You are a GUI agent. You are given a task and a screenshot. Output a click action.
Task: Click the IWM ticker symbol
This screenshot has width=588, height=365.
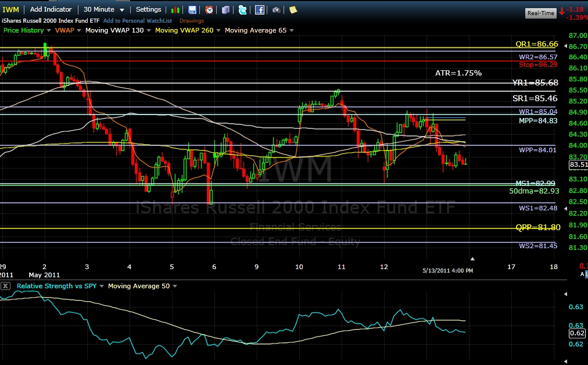10,10
